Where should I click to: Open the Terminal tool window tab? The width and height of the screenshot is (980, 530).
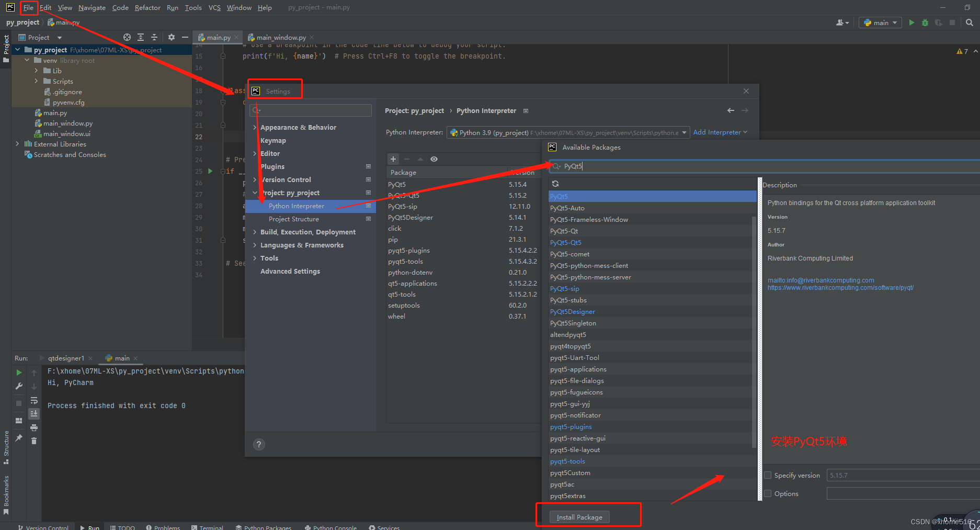point(208,527)
